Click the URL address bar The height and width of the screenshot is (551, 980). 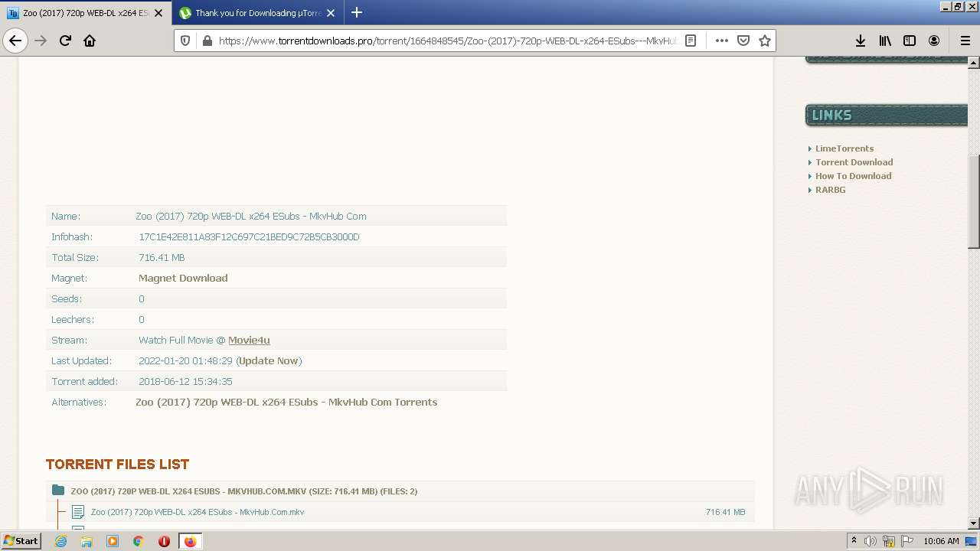448,41
